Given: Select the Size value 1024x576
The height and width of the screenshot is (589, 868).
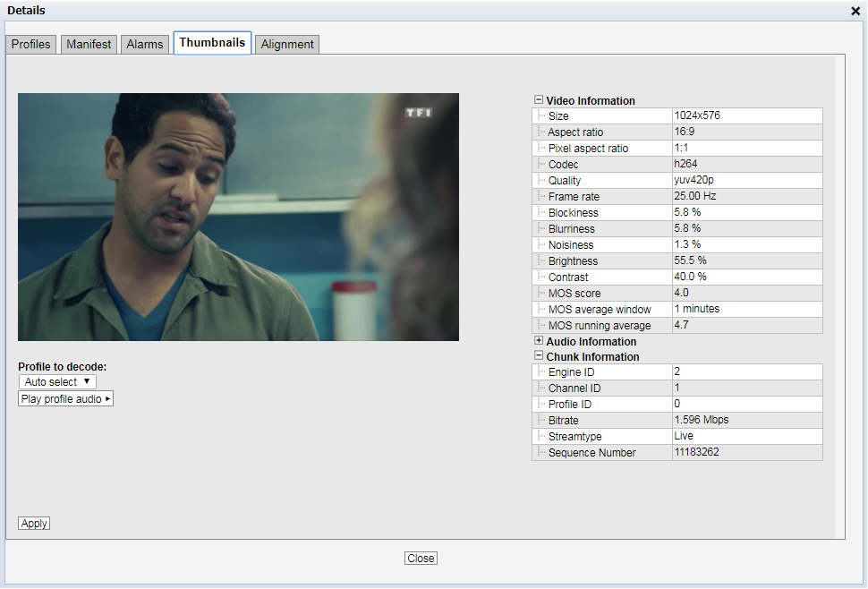Looking at the screenshot, I should 697,115.
